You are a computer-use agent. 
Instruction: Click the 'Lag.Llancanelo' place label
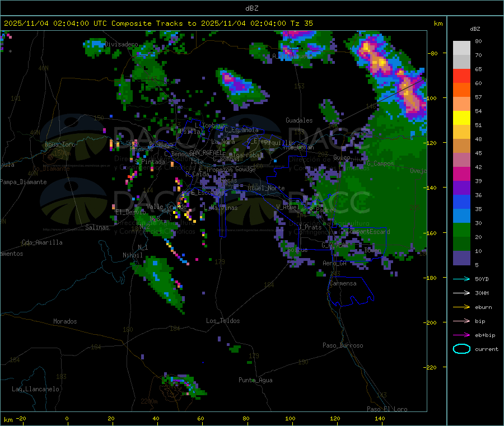(35, 389)
